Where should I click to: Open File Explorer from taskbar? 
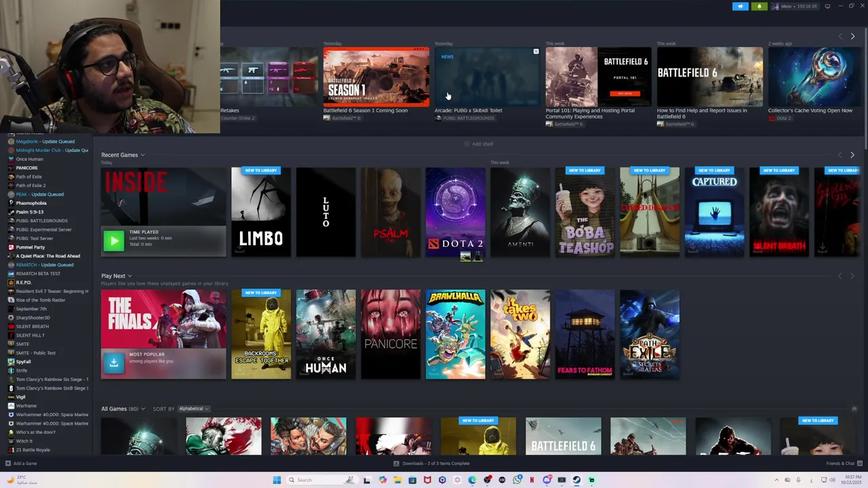point(397,480)
